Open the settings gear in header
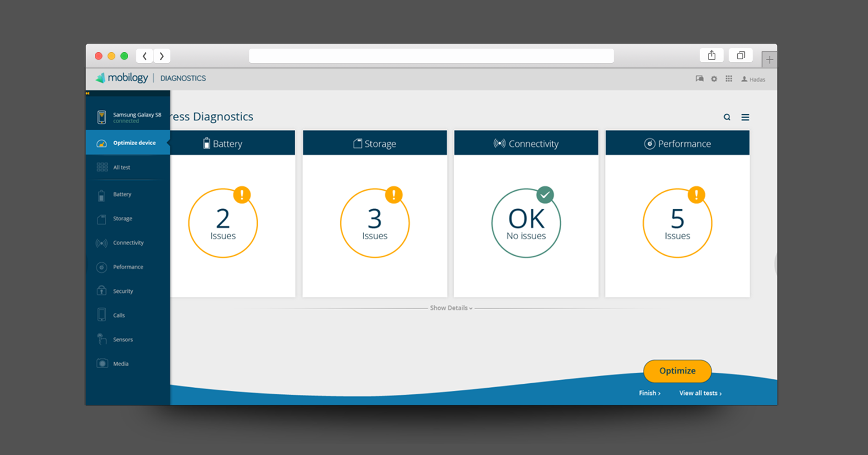 click(714, 79)
